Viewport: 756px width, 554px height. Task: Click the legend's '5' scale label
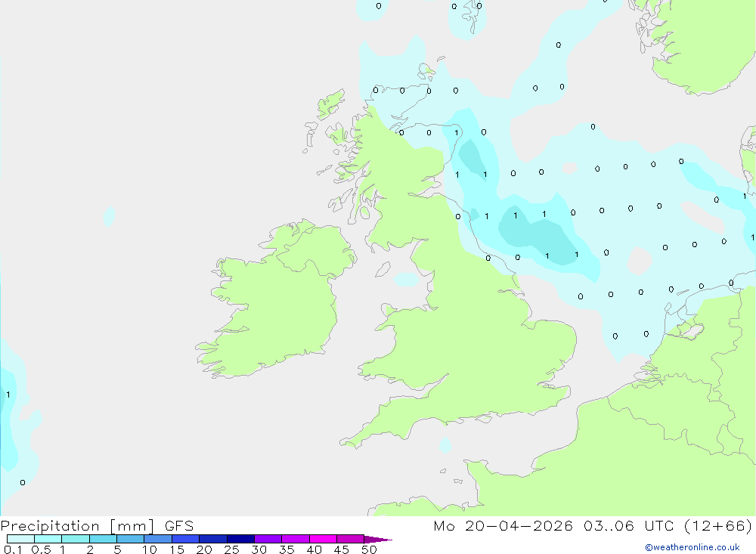[x=117, y=549]
